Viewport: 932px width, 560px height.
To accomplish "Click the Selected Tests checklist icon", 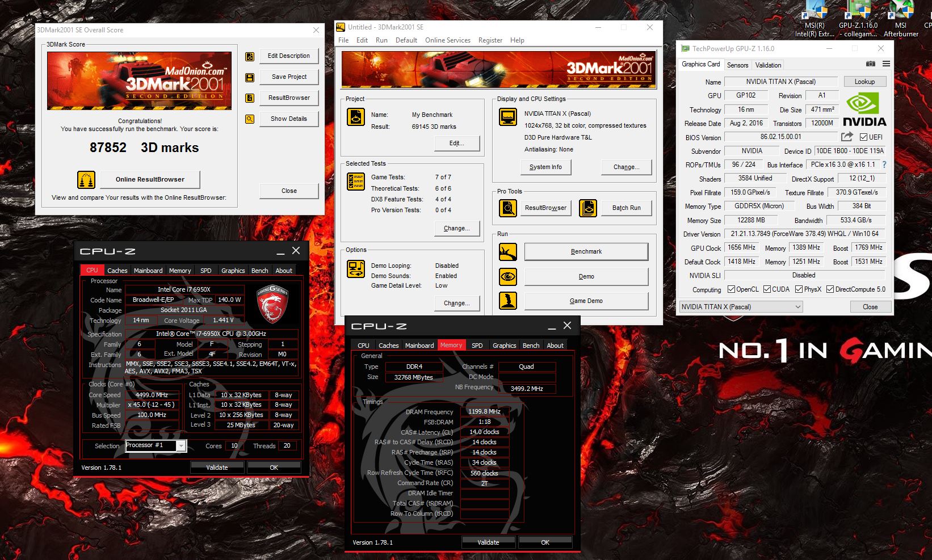I will click(356, 182).
